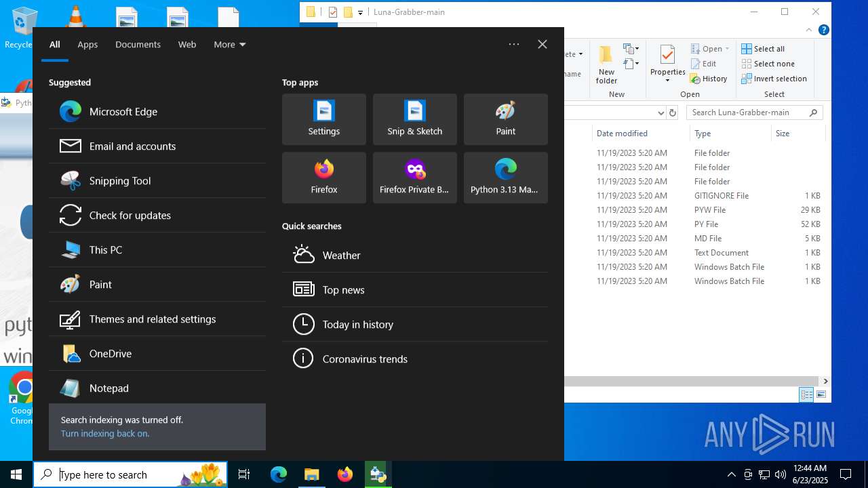Open Settings tile in Top apps
Image resolution: width=868 pixels, height=488 pixels.
[324, 119]
